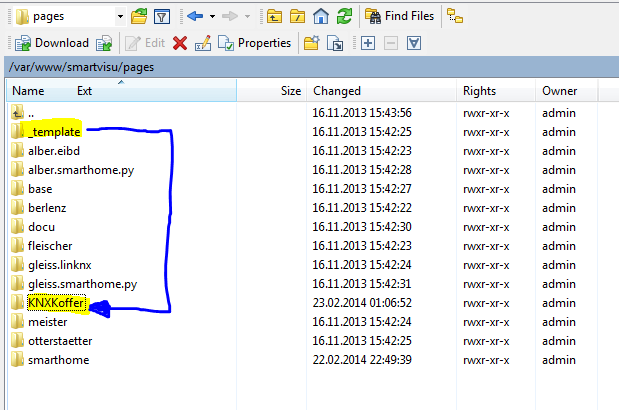
Task: Select the smarthome folder
Action: [x=58, y=360]
